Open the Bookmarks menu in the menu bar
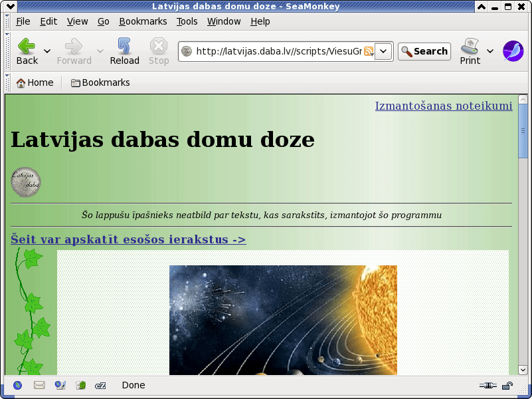This screenshot has height=399, width=532. 143,21
